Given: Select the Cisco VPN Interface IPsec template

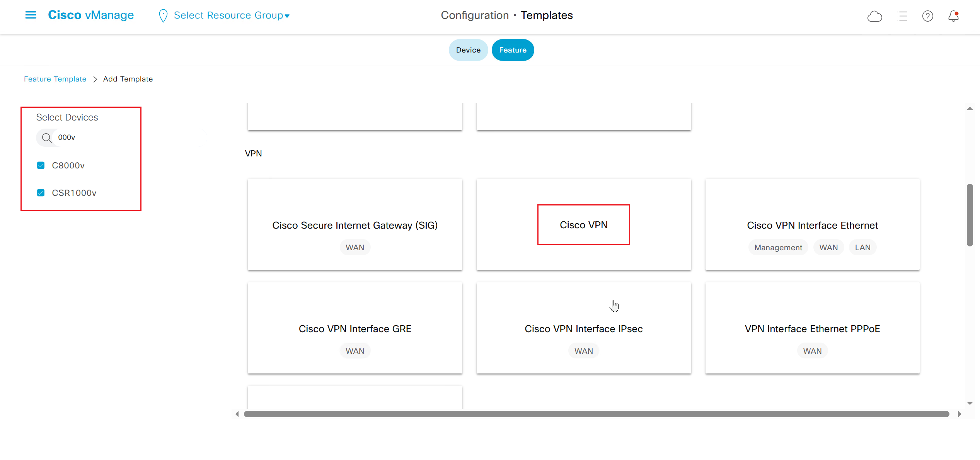Looking at the screenshot, I should [x=583, y=328].
